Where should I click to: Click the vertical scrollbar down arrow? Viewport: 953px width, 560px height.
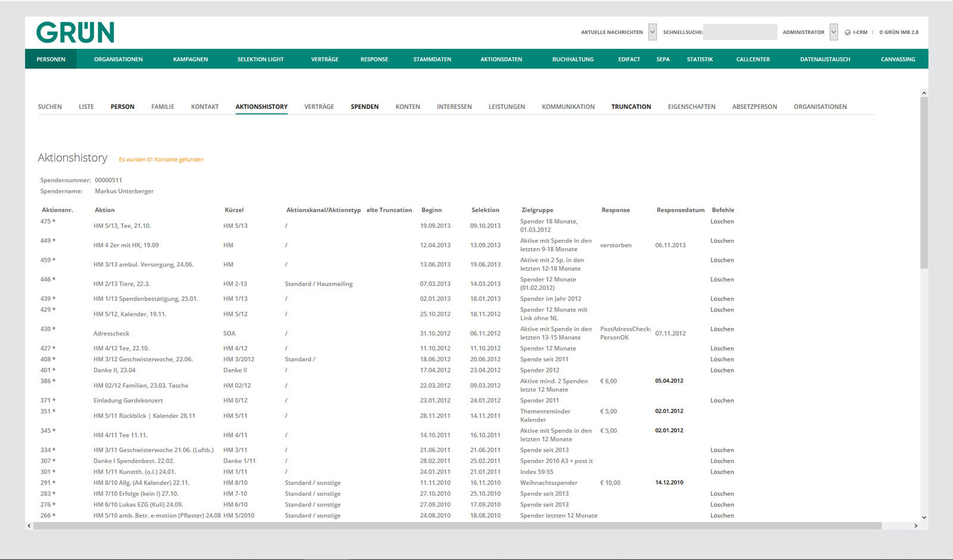click(924, 518)
